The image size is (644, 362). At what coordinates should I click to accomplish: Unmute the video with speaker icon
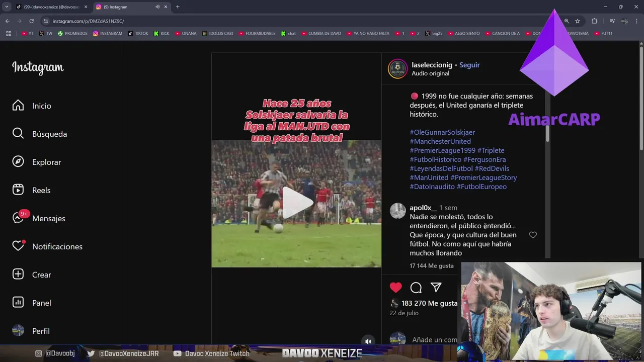pyautogui.click(x=368, y=341)
